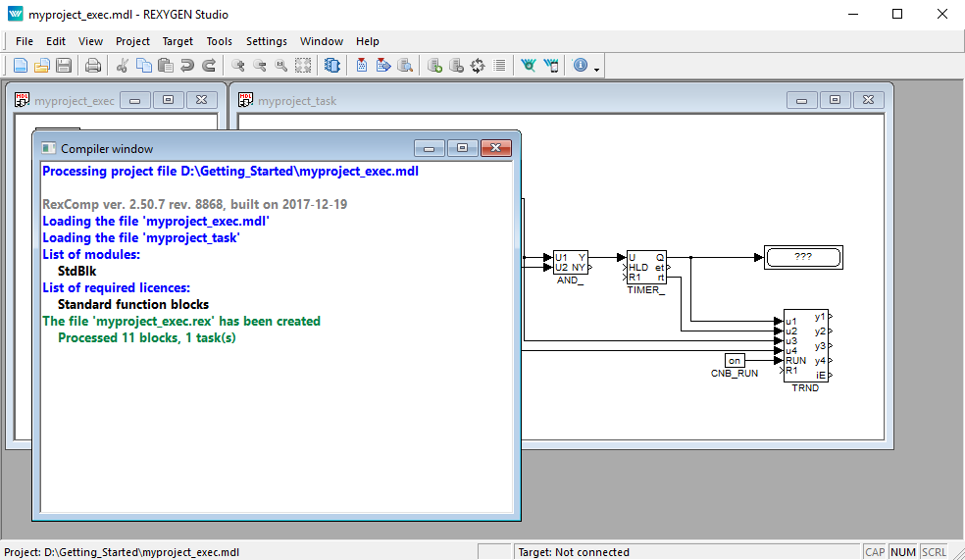Minimize the Compiler window
This screenshot has width=965, height=560.
[x=430, y=148]
